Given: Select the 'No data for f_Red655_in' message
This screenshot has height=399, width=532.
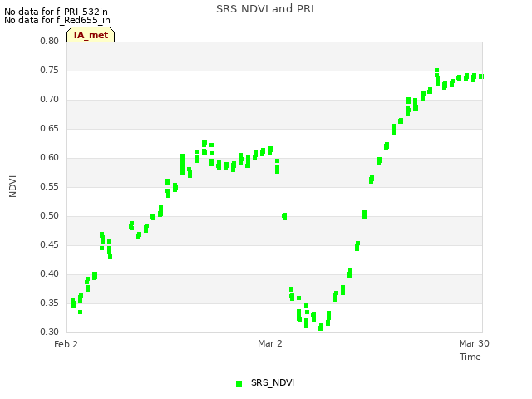Looking at the screenshot, I should click(57, 20).
